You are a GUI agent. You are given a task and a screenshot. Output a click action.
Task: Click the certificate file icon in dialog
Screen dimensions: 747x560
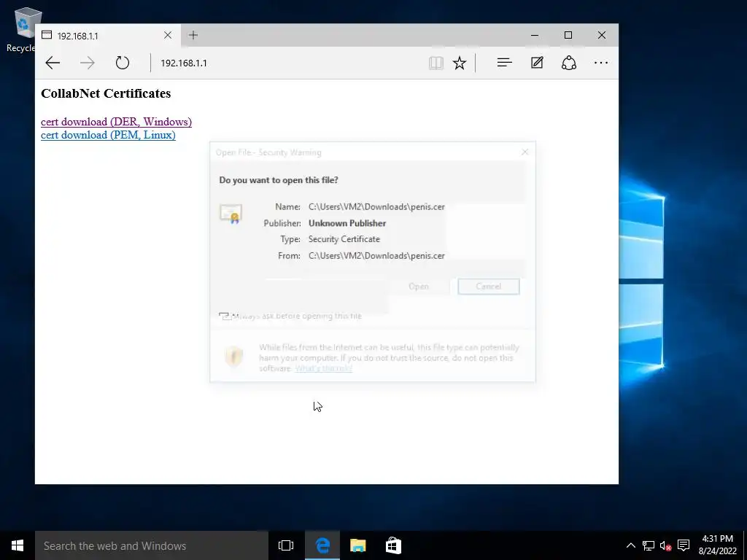pyautogui.click(x=231, y=214)
